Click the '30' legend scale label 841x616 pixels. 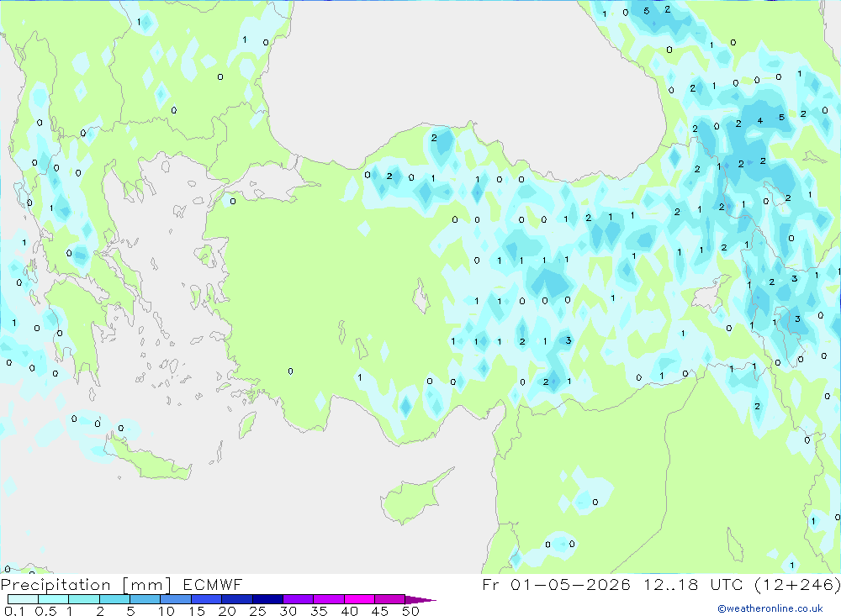288,611
